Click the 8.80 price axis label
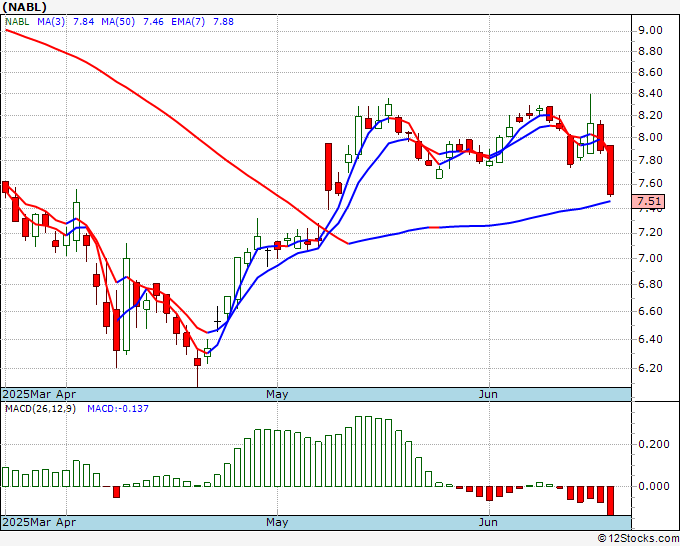Image resolution: width=680 pixels, height=546 pixels. (650, 51)
